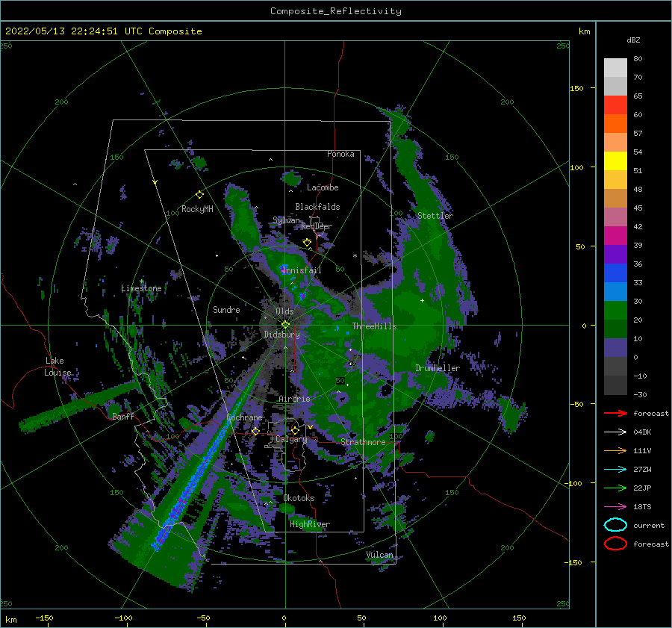Click the Drumheller town label
Viewport: 672px width, 628px height.
(438, 368)
